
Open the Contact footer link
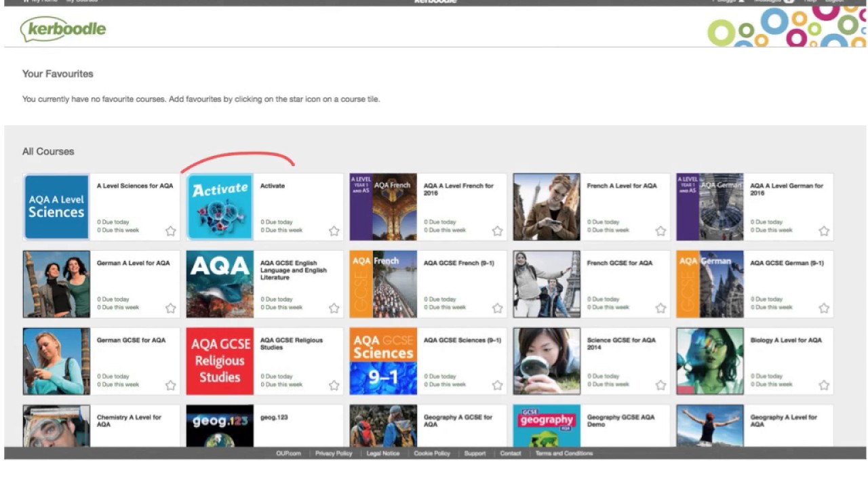click(x=511, y=453)
